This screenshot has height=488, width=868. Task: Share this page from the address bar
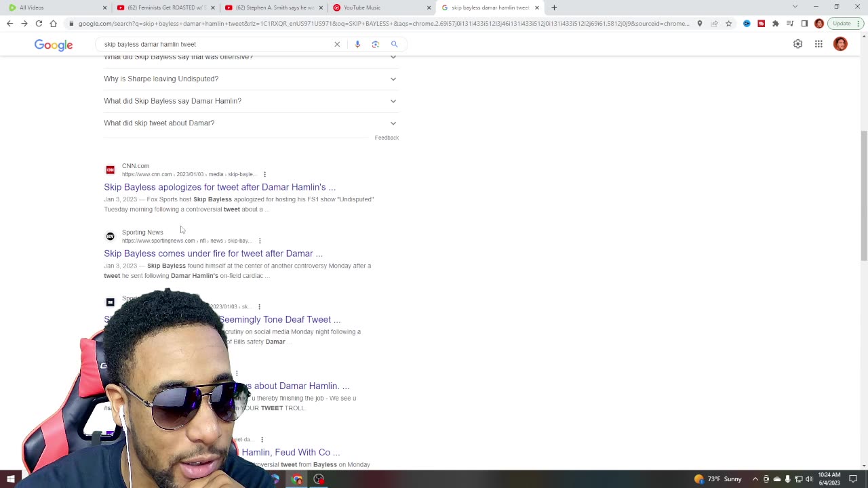pyautogui.click(x=714, y=23)
